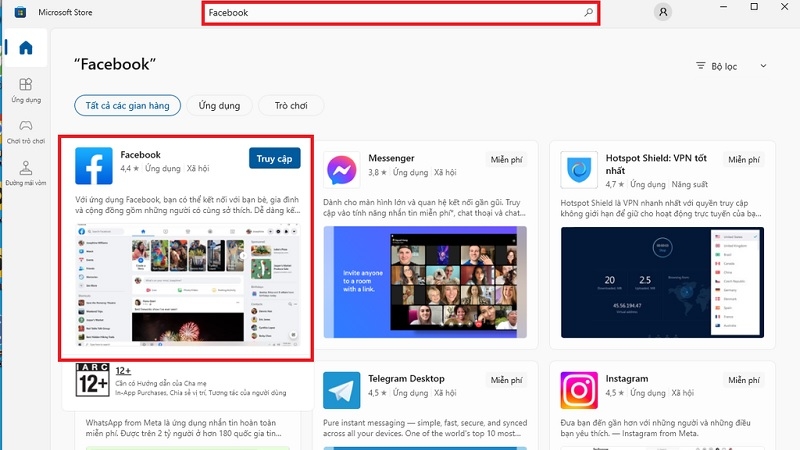The height and width of the screenshot is (450, 800).
Task: Click the Telegram Desktop 4,5 rating
Action: 378,393
